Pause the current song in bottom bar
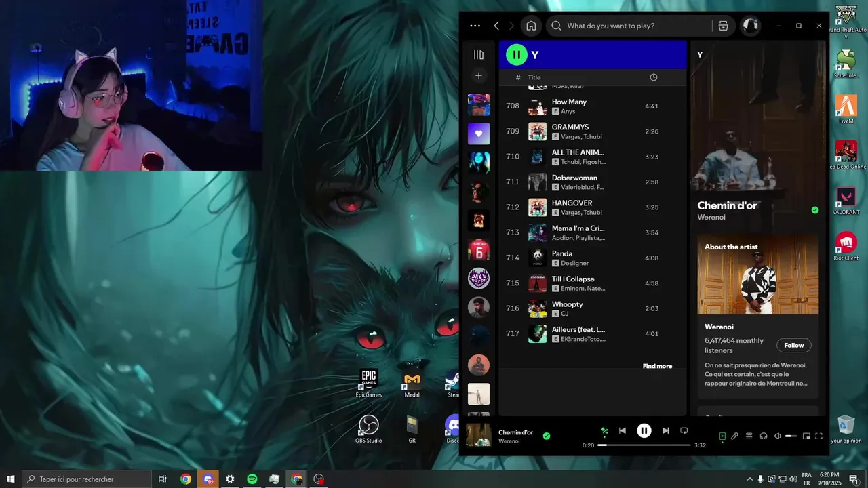The width and height of the screenshot is (868, 488). point(644,430)
